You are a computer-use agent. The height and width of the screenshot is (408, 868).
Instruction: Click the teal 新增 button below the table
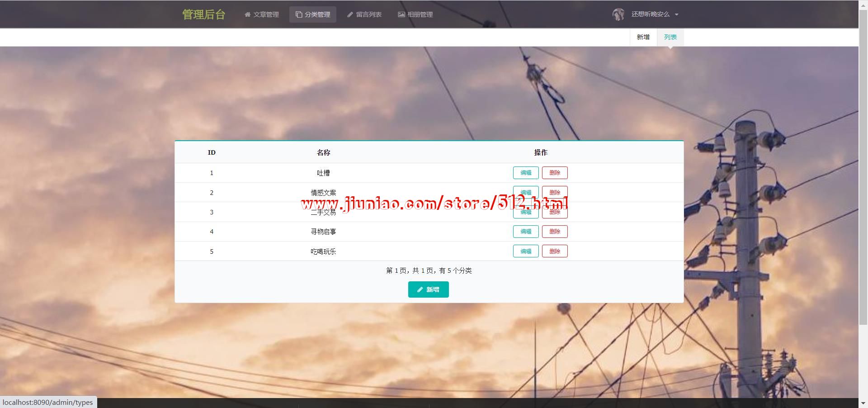pyautogui.click(x=429, y=289)
